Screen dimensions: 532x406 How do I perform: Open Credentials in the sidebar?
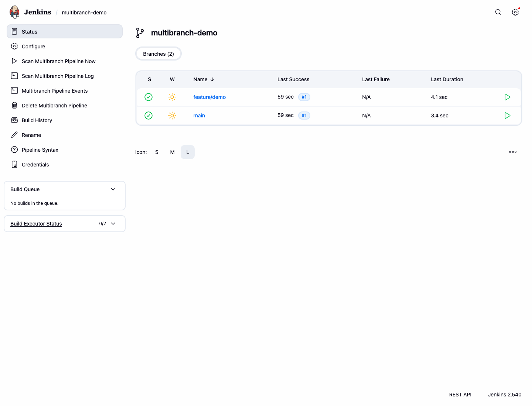[65, 164]
